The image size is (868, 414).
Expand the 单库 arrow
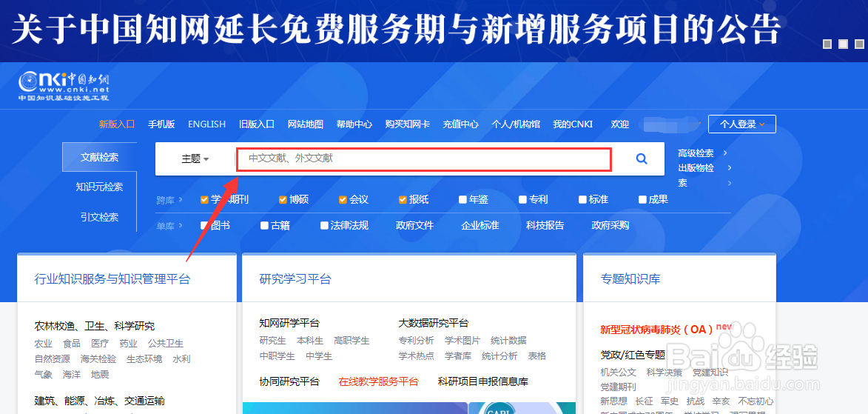pos(181,226)
